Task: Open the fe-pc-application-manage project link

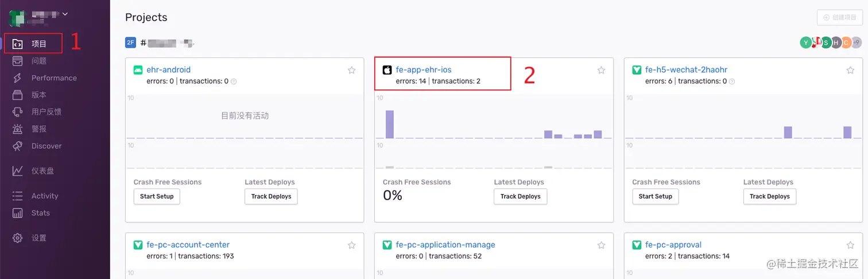Action: coord(445,245)
